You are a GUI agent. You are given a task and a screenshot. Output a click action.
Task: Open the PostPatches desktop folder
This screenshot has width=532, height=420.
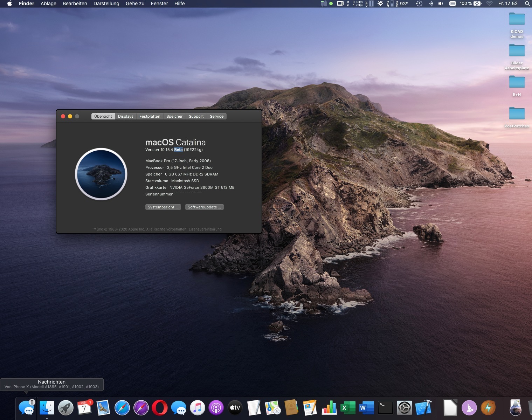click(517, 114)
